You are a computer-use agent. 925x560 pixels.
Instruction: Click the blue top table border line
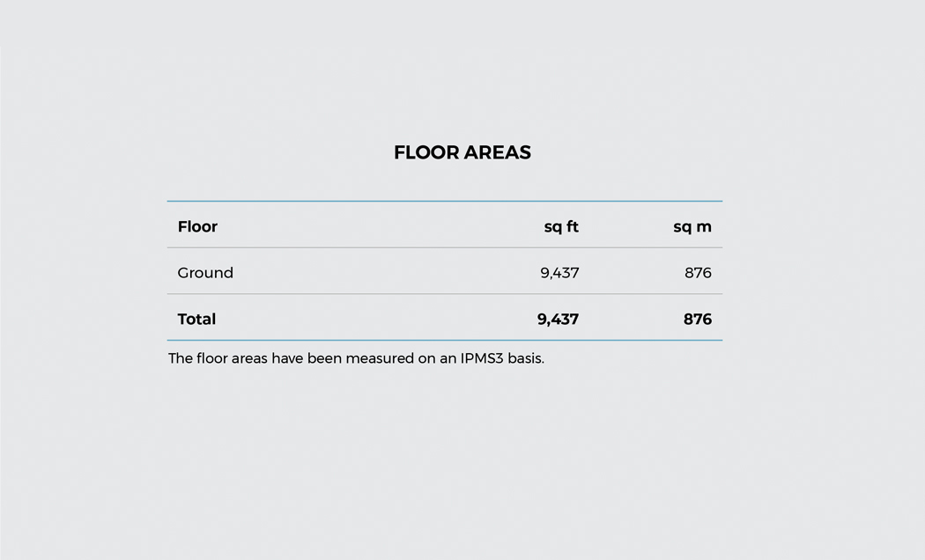click(x=445, y=201)
